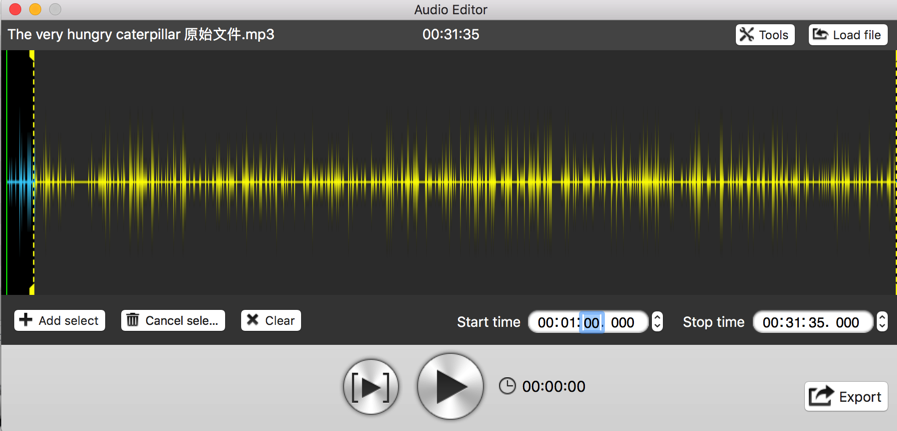Image resolution: width=897 pixels, height=431 pixels.
Task: Click the top yellow selection start handle
Action: coord(33,54)
